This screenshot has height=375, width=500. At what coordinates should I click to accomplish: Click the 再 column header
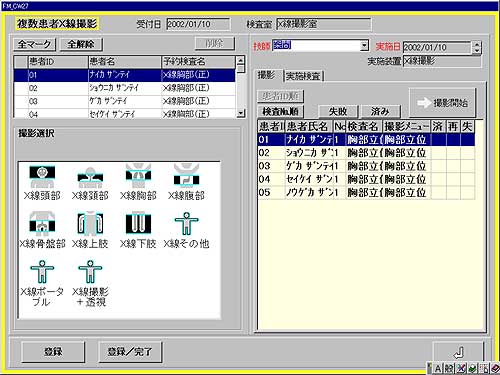pos(453,126)
